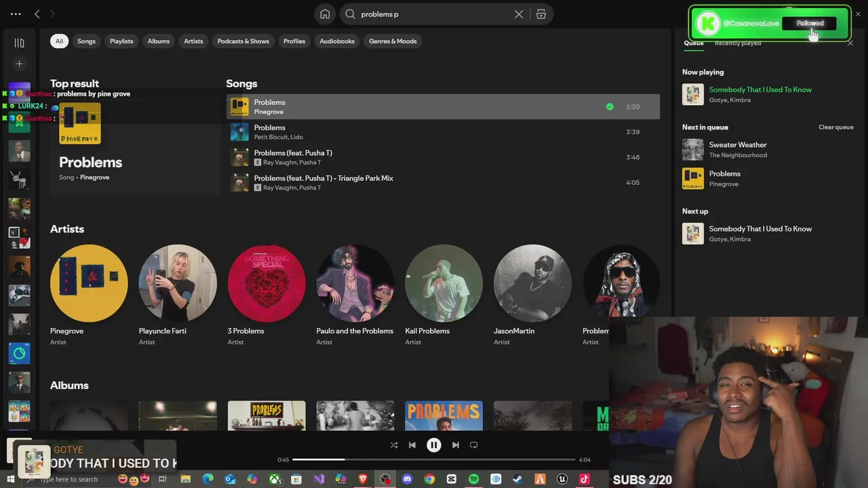868x488 pixels.
Task: Click the Clear queue button
Action: [836, 127]
